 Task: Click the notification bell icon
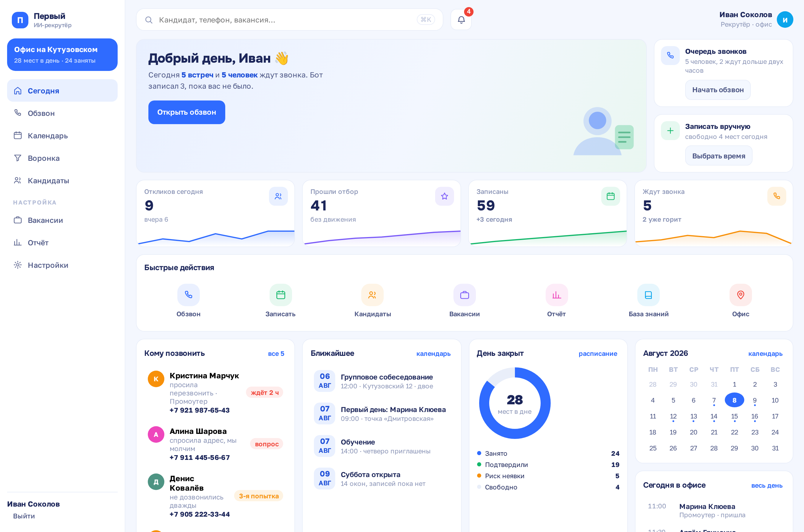[x=461, y=20]
